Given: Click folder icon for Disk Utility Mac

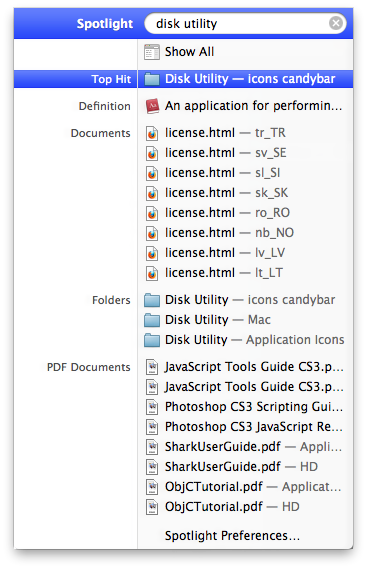Looking at the screenshot, I should click(x=152, y=320).
